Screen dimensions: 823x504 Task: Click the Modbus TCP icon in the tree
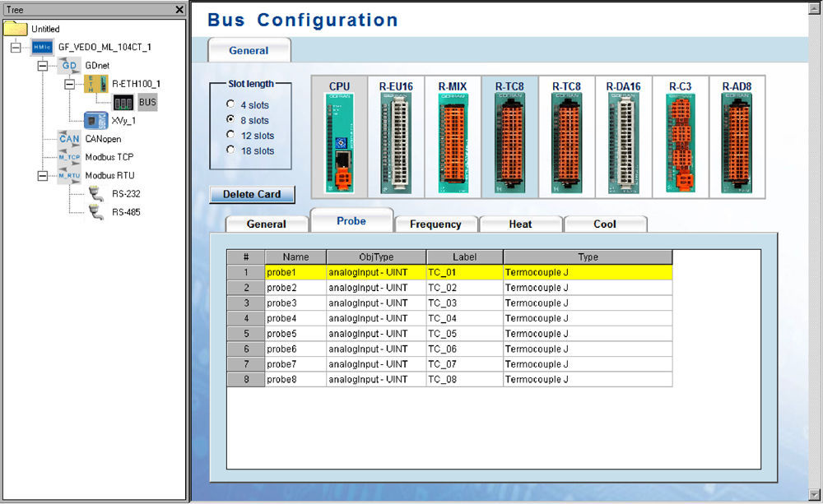click(x=69, y=157)
